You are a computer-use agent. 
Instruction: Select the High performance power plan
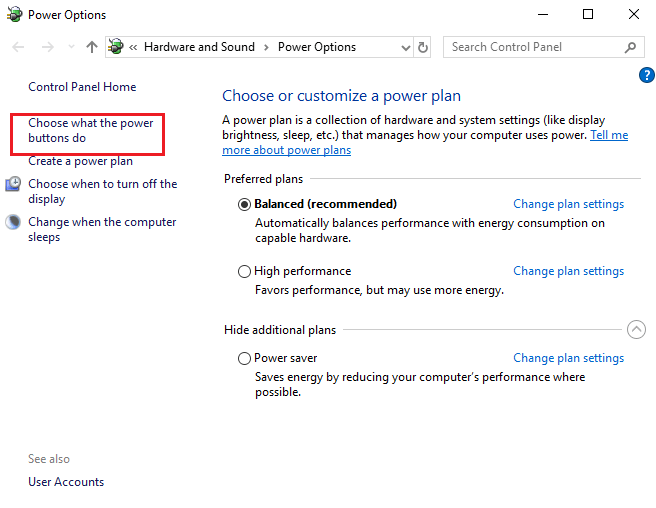point(245,271)
